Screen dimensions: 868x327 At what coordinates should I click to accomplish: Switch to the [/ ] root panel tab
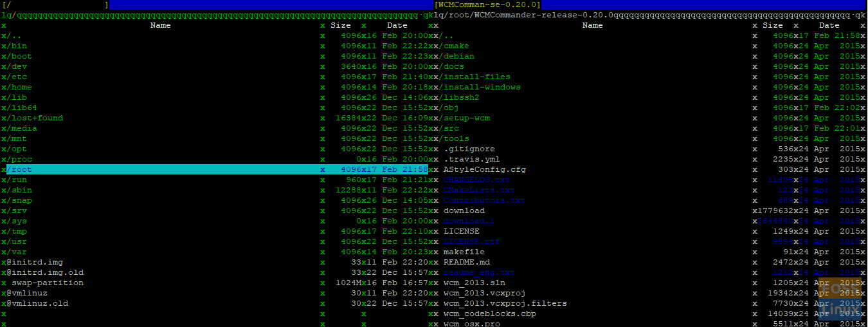55,5
